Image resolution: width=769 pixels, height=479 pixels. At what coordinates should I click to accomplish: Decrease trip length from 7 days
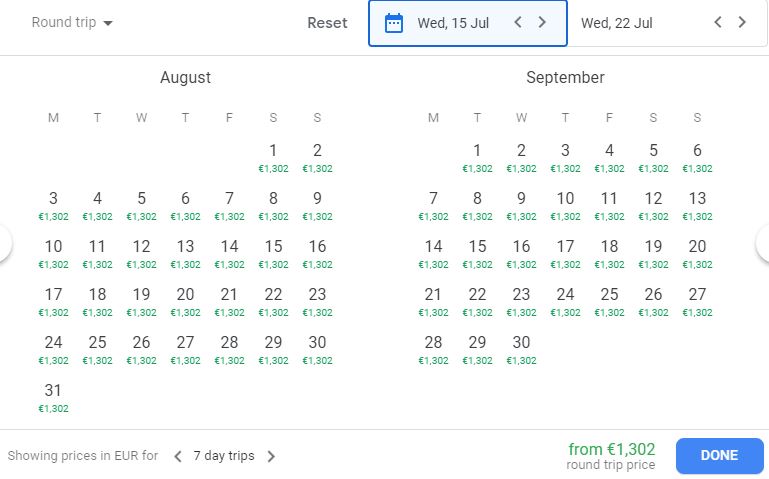point(178,456)
